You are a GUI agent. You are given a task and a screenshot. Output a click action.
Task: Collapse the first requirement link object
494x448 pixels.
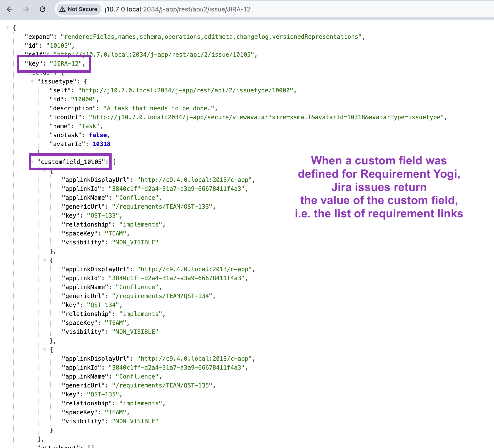tap(45, 171)
